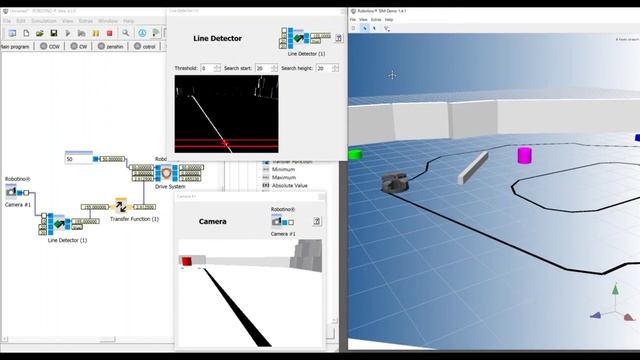Click the Line Detector block icon in dialog header
Viewport: 640px width, 360px height.
tap(298, 38)
